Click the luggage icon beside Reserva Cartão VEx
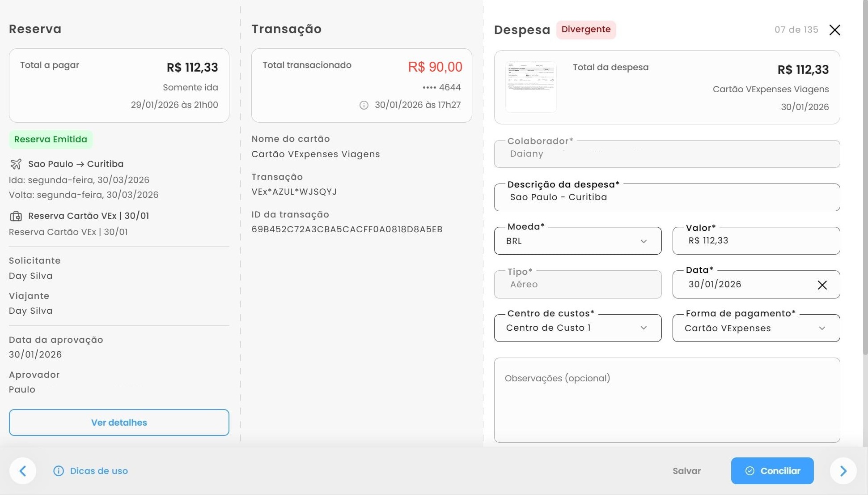 [16, 216]
